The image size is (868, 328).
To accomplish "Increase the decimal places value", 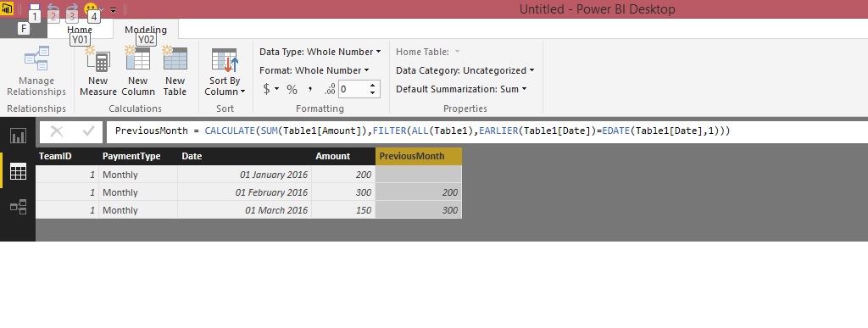I will (373, 86).
